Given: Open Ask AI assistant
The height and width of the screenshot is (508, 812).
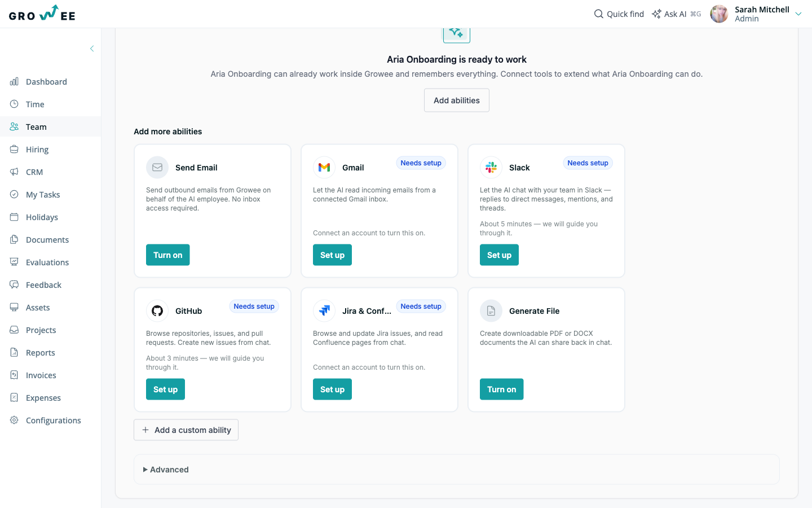Looking at the screenshot, I should click(676, 14).
